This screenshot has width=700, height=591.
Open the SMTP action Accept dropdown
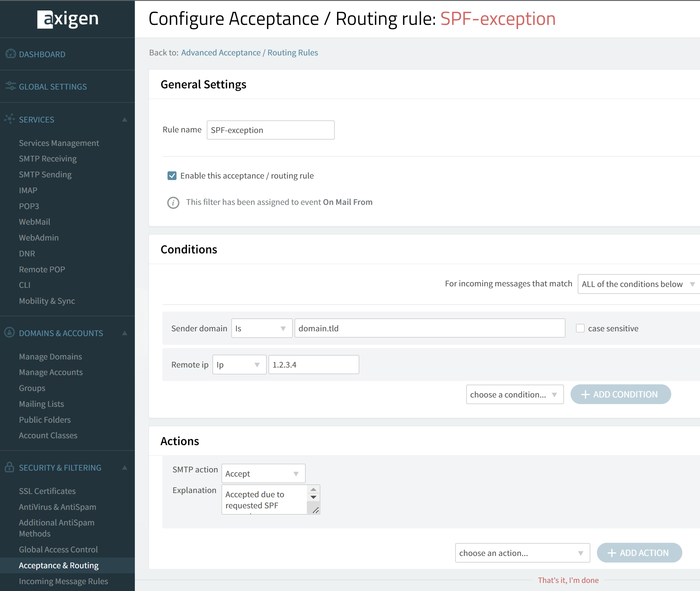click(x=263, y=473)
